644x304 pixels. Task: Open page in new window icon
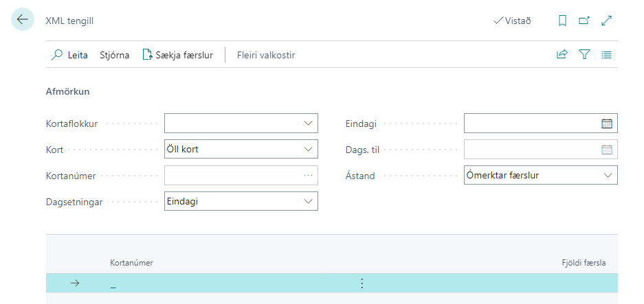click(584, 21)
